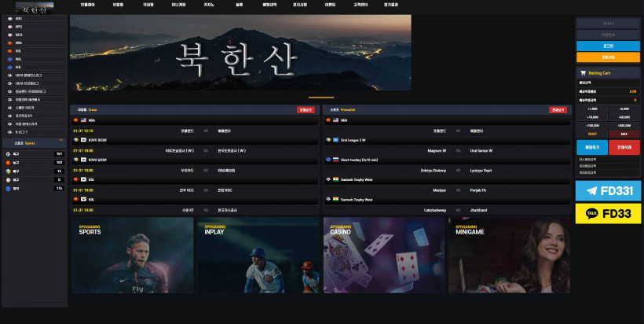The height and width of the screenshot is (324, 644).
Task: Select Ural Senior W team in Prematch
Action: [481, 151]
